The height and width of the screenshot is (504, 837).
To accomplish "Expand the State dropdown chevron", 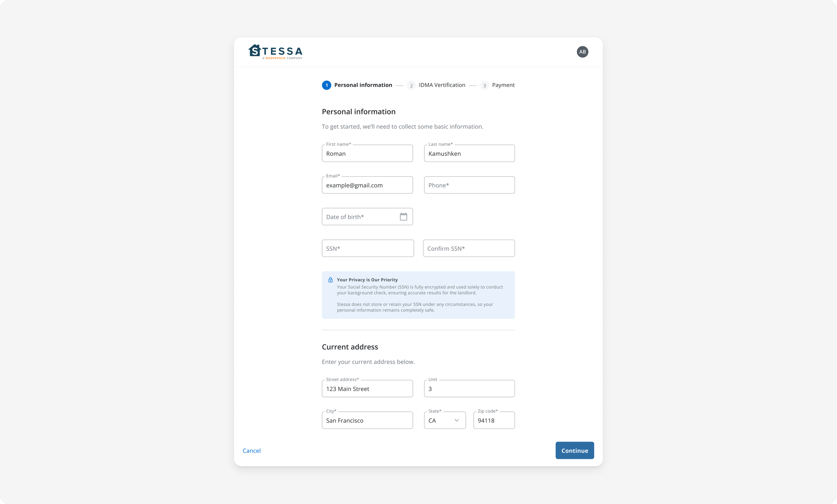I will 457,420.
